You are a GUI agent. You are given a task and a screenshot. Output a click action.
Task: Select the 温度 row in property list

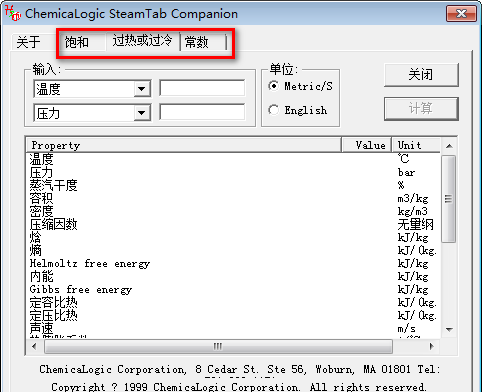[233, 159]
